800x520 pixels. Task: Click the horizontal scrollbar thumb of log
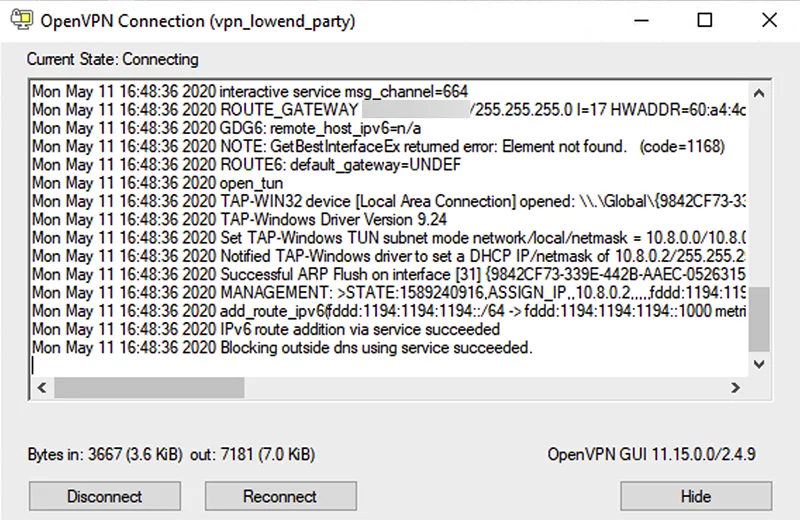click(149, 388)
